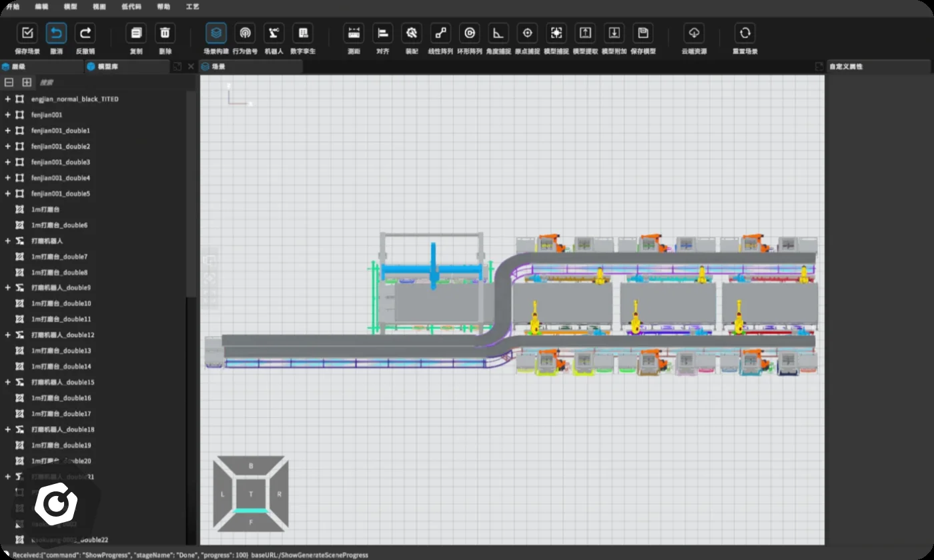The width and height of the screenshot is (934, 560).
Task: Open the 机器人 robot tool
Action: pos(274,33)
